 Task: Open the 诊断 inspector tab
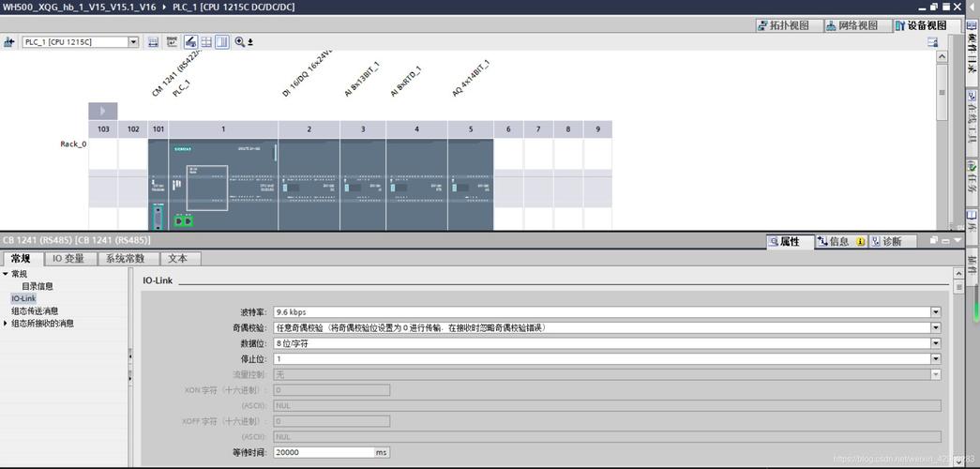point(893,241)
